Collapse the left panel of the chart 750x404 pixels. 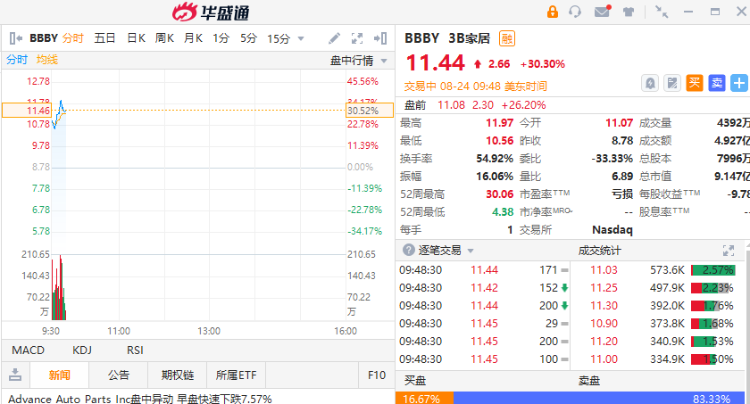pyautogui.click(x=16, y=38)
